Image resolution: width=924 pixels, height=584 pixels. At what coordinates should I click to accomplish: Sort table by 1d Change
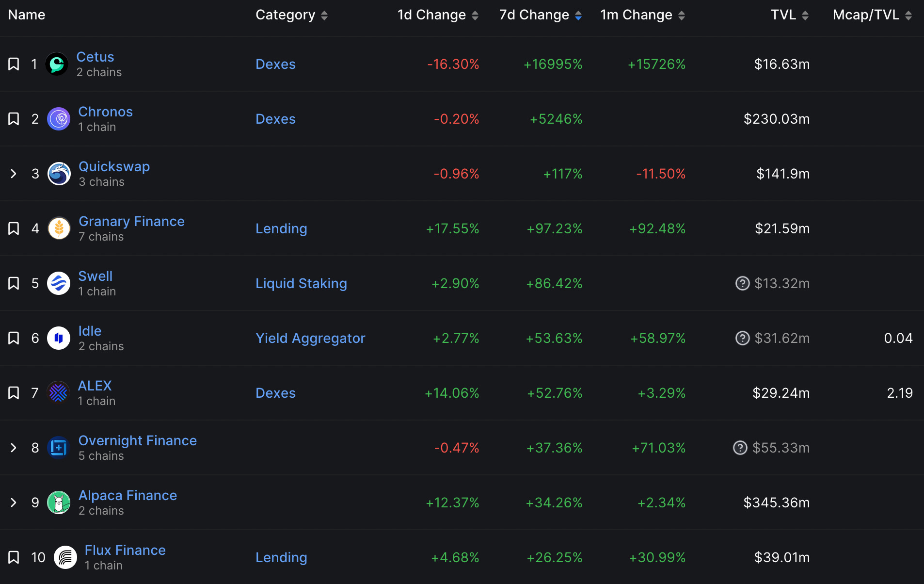[x=438, y=15]
